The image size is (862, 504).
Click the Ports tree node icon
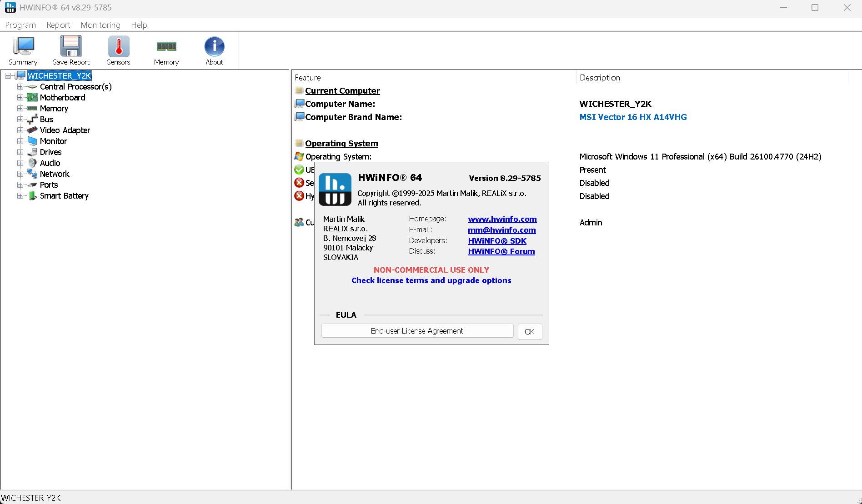pyautogui.click(x=32, y=185)
